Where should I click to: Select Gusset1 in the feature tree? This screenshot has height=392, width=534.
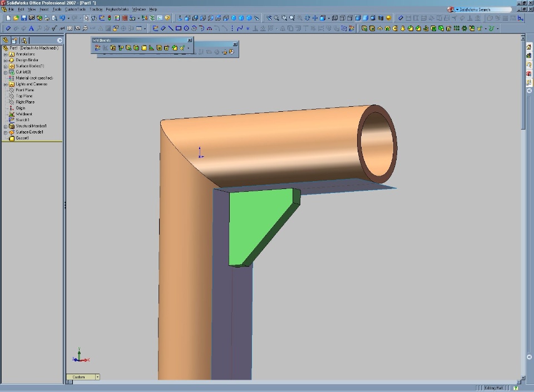22,138
